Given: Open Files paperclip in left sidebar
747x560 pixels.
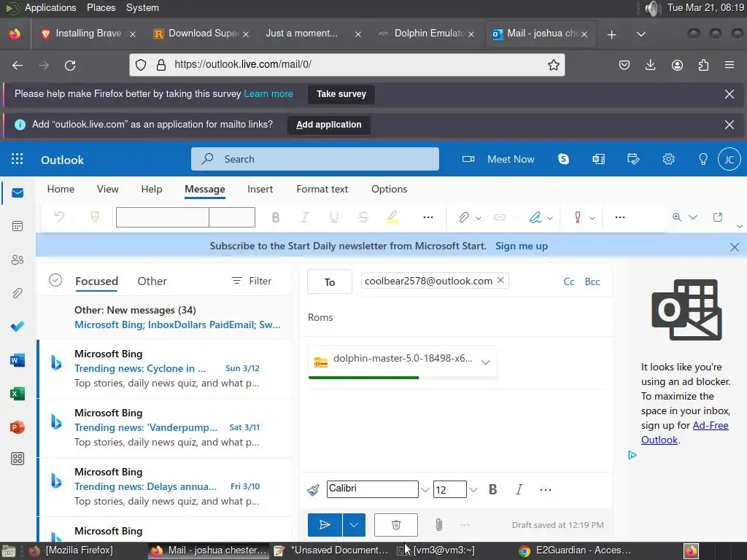Looking at the screenshot, I should click(x=18, y=293).
